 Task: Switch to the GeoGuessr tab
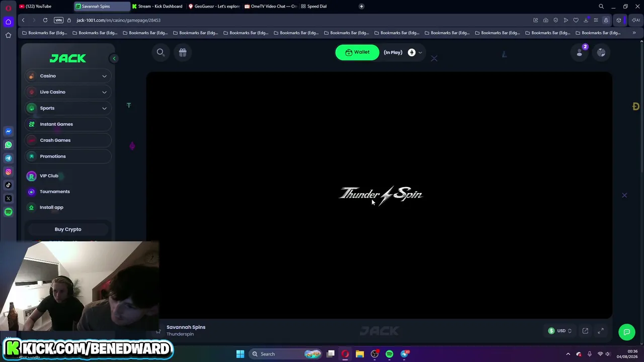215,7
